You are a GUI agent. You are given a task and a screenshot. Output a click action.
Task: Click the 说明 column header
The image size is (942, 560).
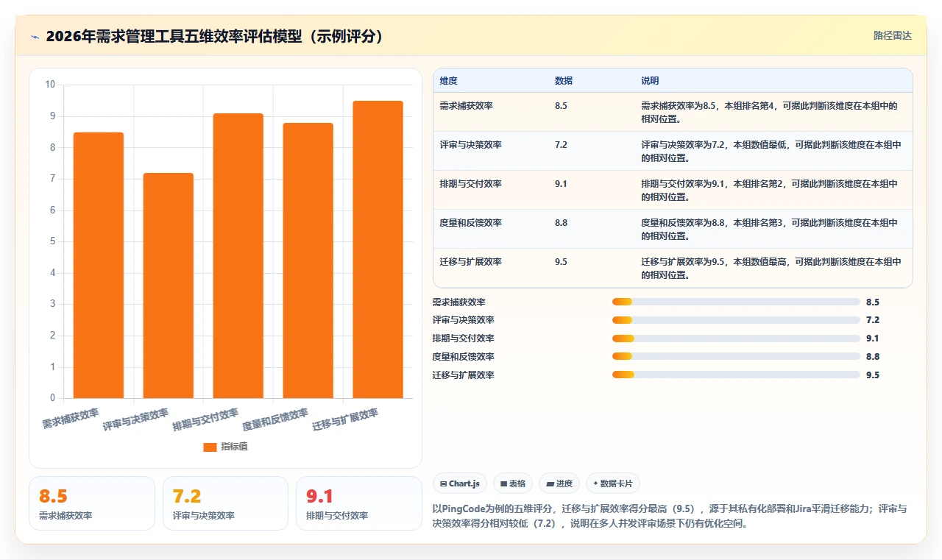coord(650,81)
